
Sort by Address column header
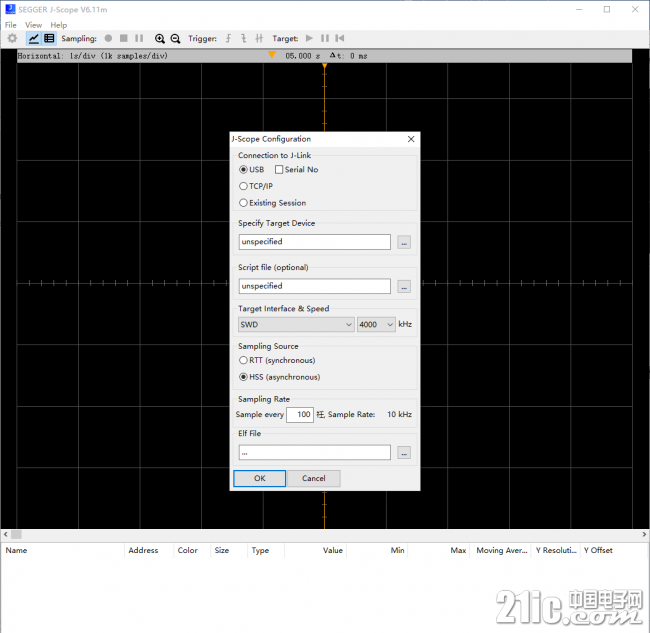pyautogui.click(x=149, y=551)
